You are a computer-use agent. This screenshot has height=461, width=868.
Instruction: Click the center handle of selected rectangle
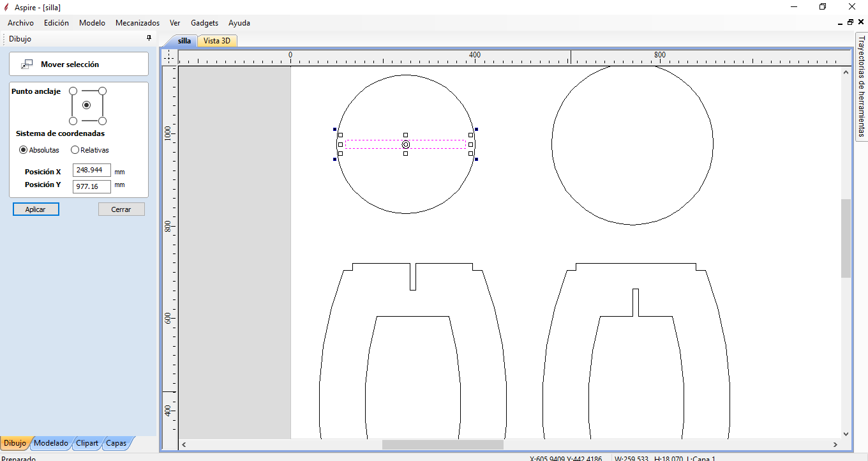click(x=406, y=145)
